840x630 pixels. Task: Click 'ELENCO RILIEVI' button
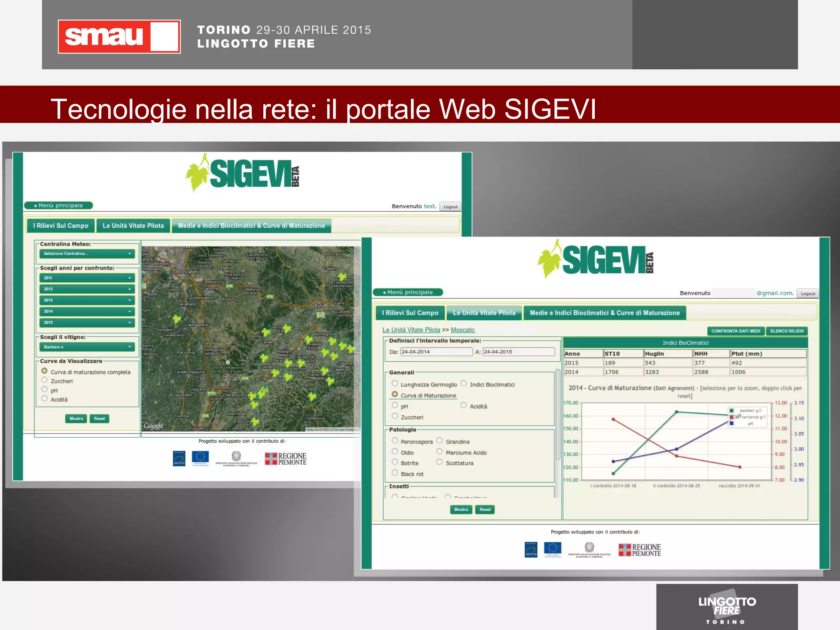point(787,331)
